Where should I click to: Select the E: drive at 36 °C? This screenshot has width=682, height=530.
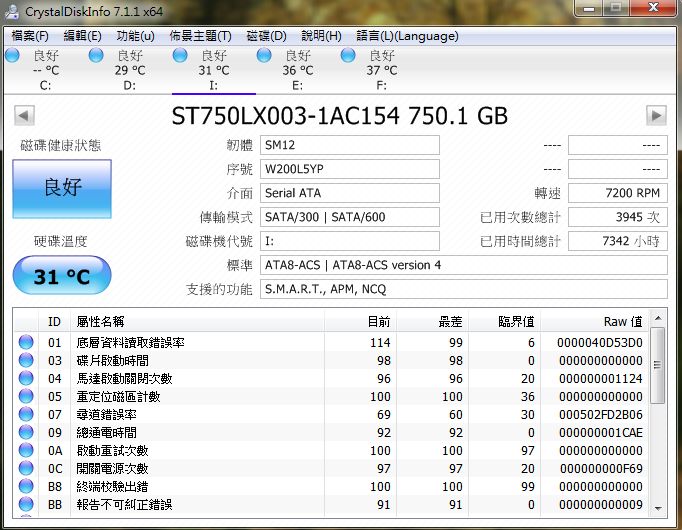[x=298, y=70]
